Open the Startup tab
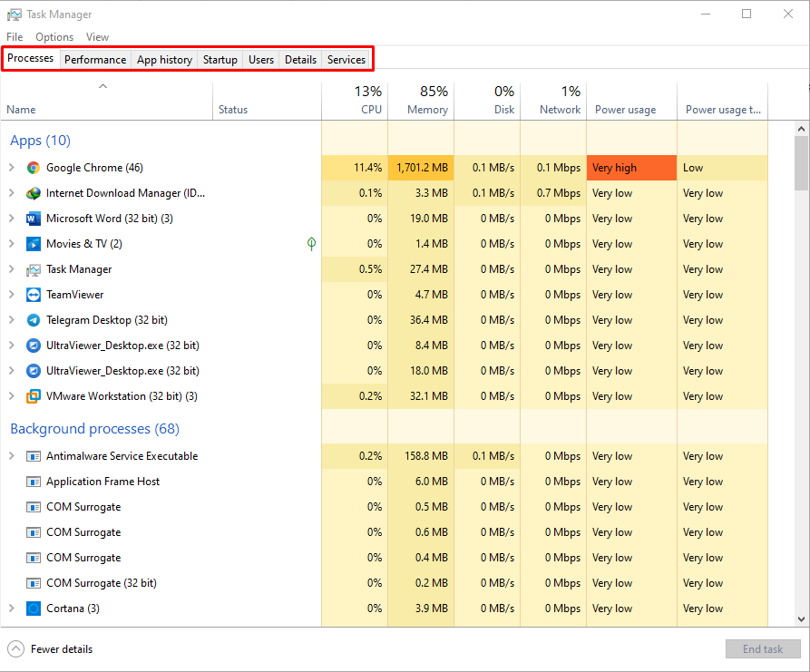This screenshot has width=810, height=672. pos(220,60)
